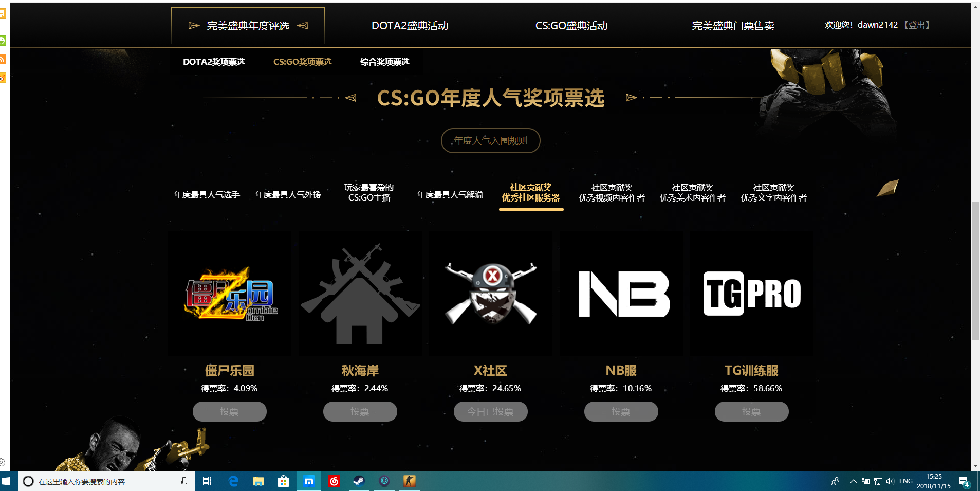Viewport: 980px width, 491px height.
Task: Open the Microsoft Store from the taskbar
Action: 283,481
